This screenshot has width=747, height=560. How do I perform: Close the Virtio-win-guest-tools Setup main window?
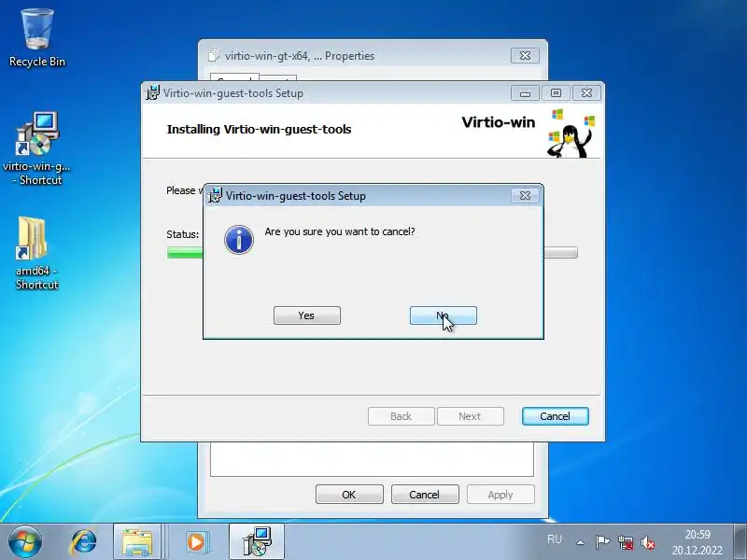(586, 93)
